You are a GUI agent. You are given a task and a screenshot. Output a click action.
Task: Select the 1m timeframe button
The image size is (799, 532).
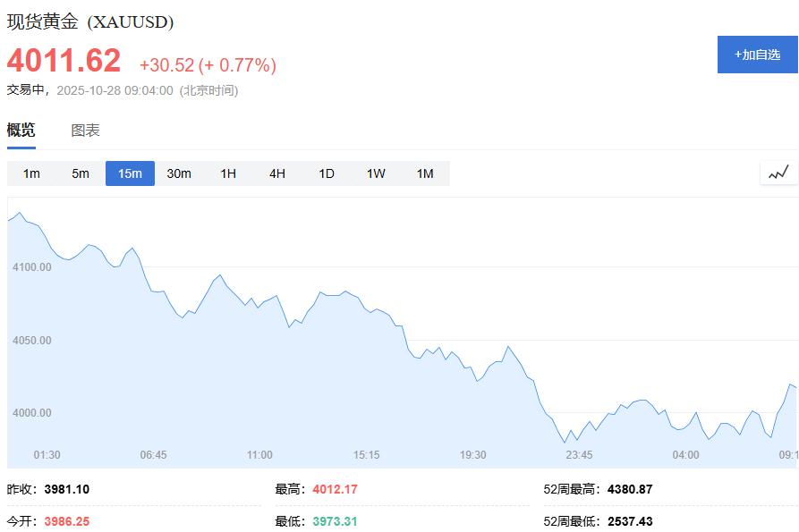(30, 173)
